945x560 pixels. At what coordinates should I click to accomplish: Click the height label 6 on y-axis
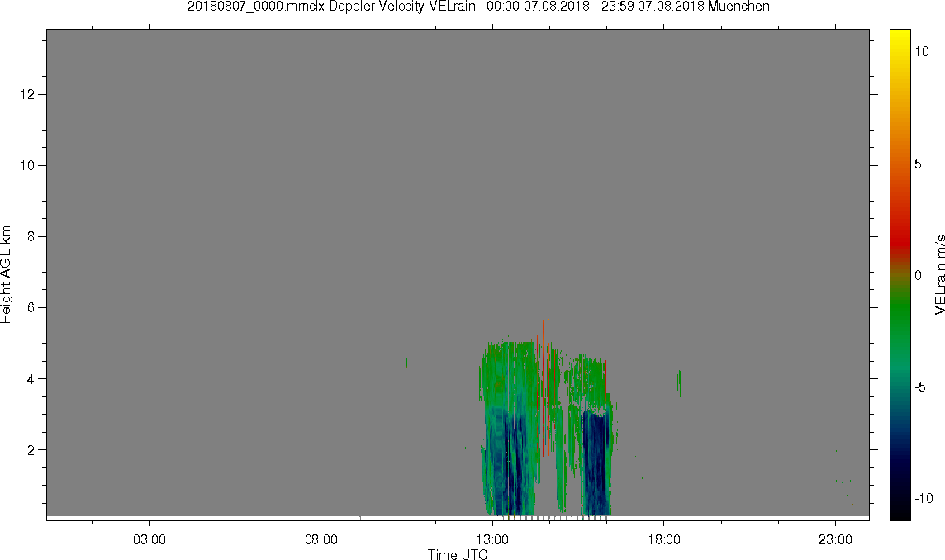[31, 307]
